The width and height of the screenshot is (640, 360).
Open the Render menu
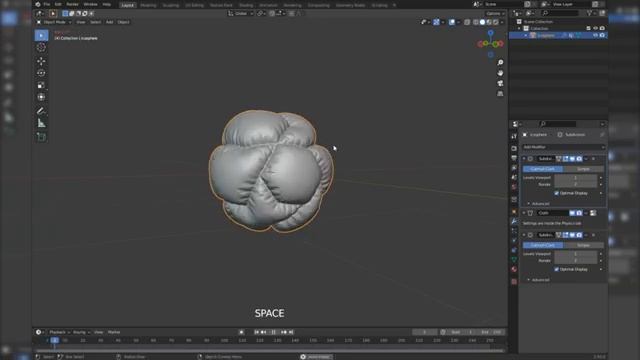pyautogui.click(x=72, y=4)
